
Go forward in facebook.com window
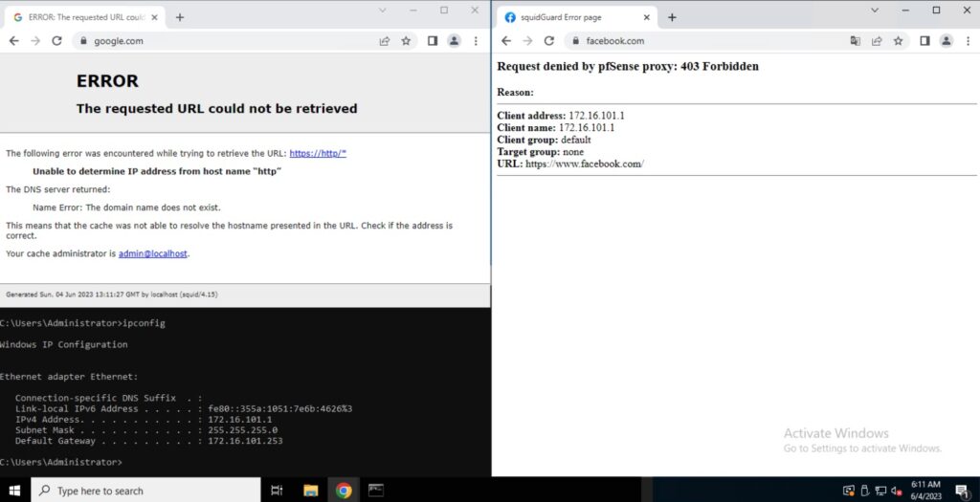click(x=527, y=40)
